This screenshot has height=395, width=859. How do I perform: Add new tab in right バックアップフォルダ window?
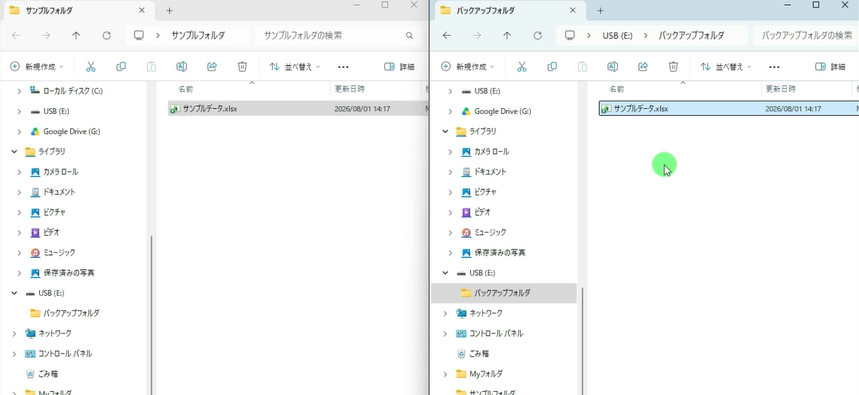tap(600, 10)
